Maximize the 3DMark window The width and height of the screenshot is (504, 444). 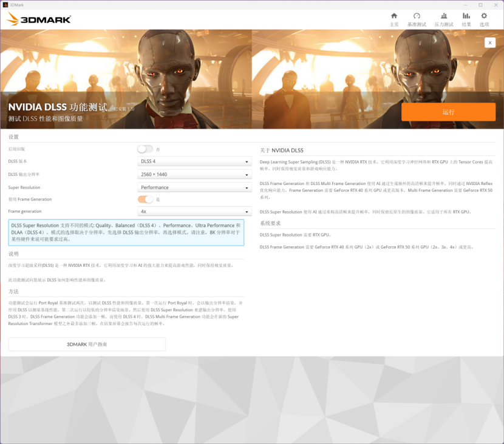click(x=480, y=5)
